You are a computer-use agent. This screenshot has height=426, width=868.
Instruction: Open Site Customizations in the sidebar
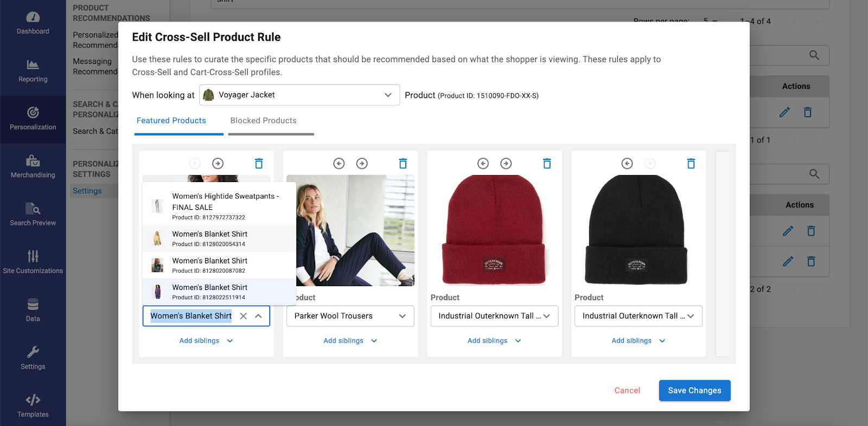(x=33, y=262)
